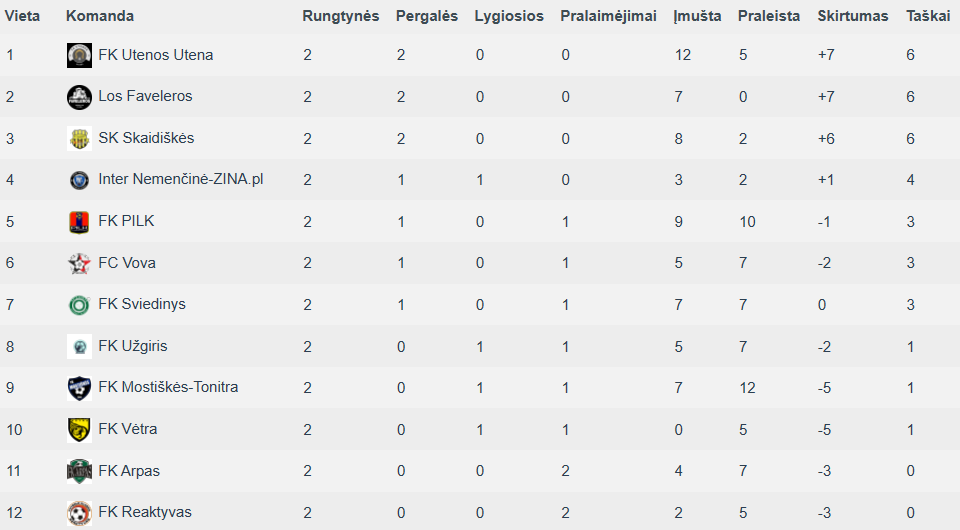Click the FK Mostiškės-Tonitra shield crest
The height and width of the screenshot is (530, 960).
(79, 388)
